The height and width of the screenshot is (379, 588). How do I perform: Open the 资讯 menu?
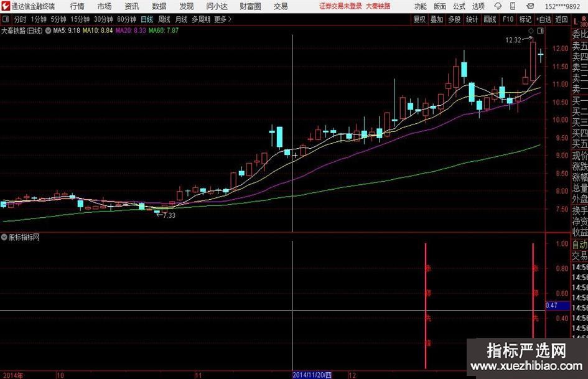(x=132, y=6)
